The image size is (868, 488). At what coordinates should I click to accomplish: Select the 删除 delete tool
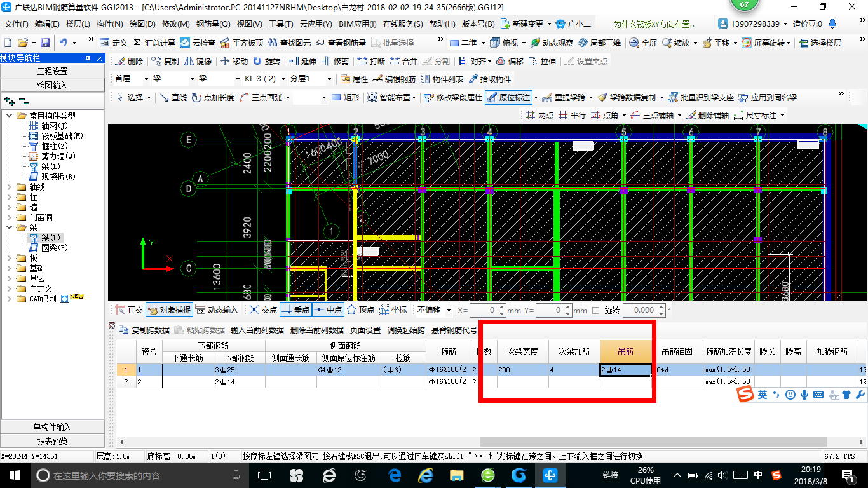coord(130,62)
